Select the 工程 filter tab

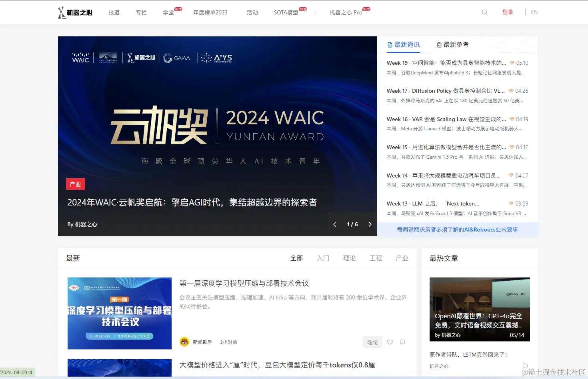(376, 258)
